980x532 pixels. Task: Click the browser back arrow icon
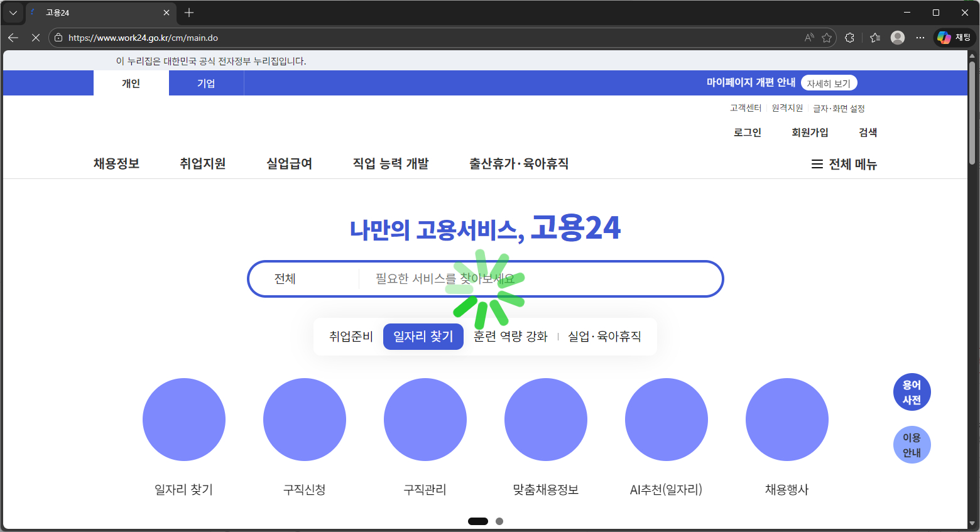coord(13,38)
